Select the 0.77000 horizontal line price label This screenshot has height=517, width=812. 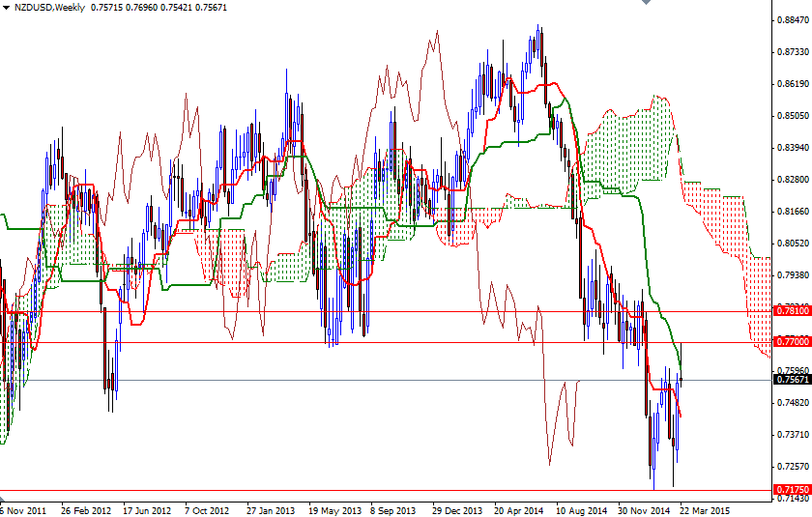click(x=792, y=341)
